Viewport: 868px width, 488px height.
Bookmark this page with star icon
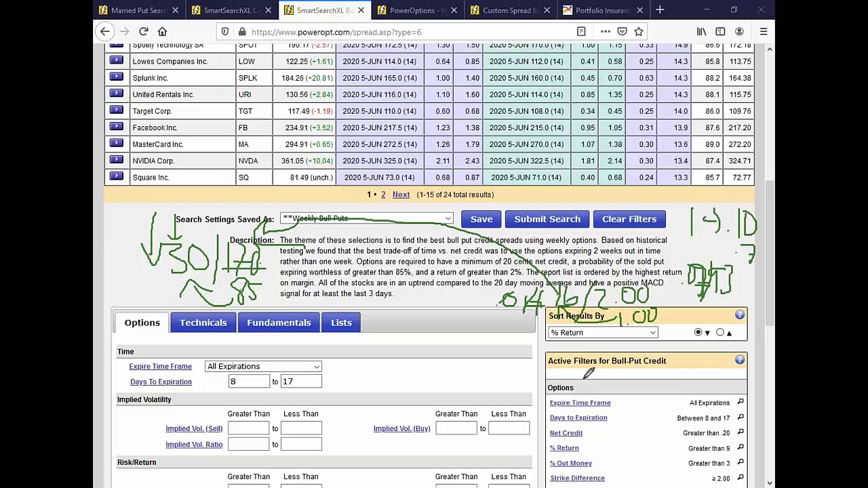click(x=638, y=31)
